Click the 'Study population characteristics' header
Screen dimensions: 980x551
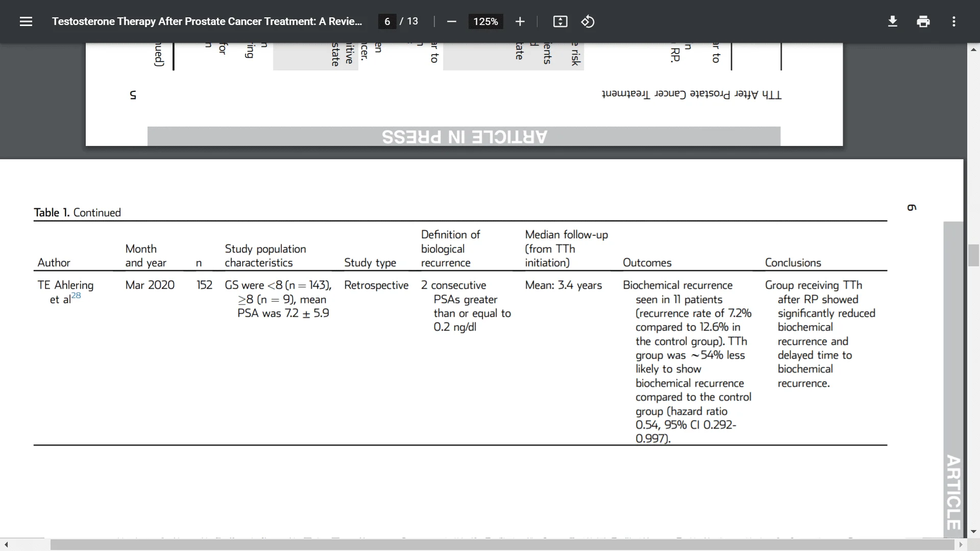click(x=265, y=256)
